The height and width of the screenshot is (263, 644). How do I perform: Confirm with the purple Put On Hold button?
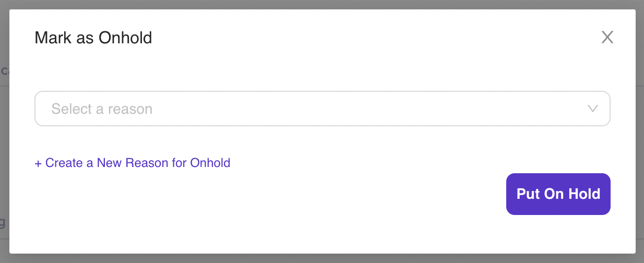click(x=558, y=194)
